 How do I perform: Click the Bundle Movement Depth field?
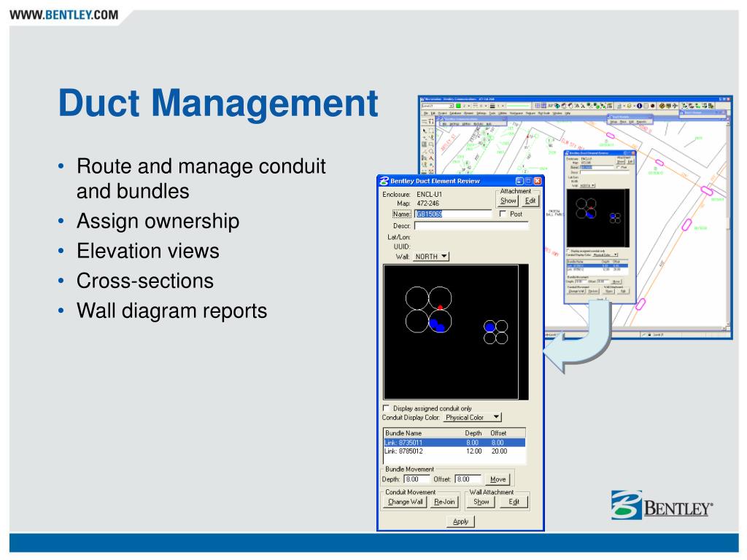tap(417, 480)
